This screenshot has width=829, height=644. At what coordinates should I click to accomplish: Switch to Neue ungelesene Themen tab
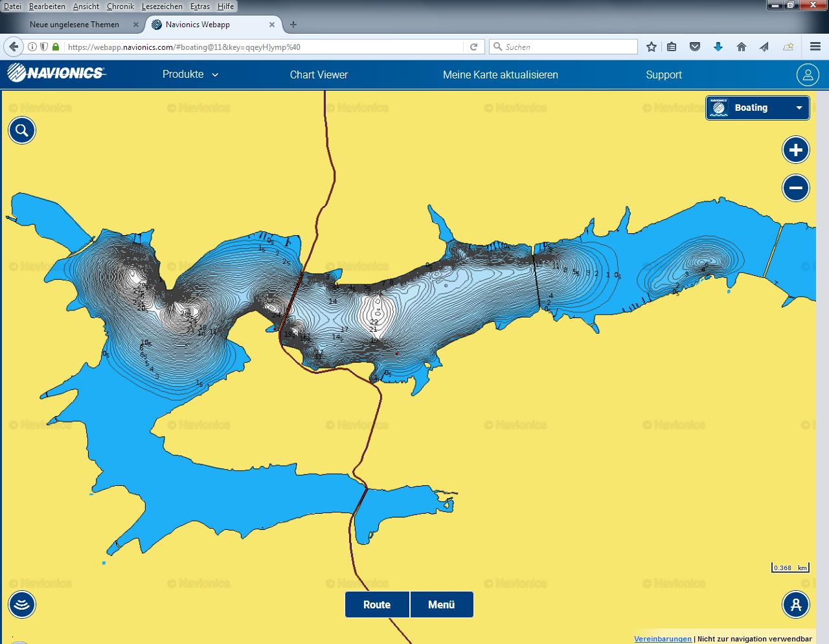pos(74,25)
